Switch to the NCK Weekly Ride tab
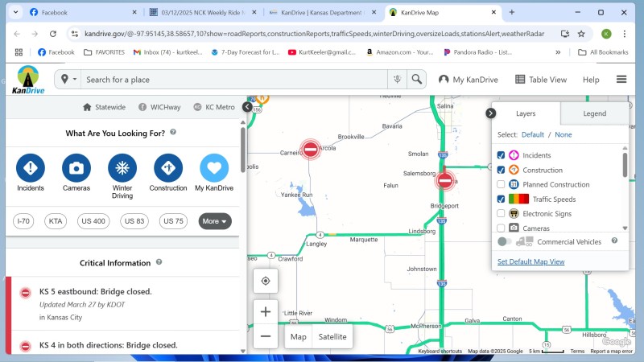This screenshot has width=644, height=362. 203,12
